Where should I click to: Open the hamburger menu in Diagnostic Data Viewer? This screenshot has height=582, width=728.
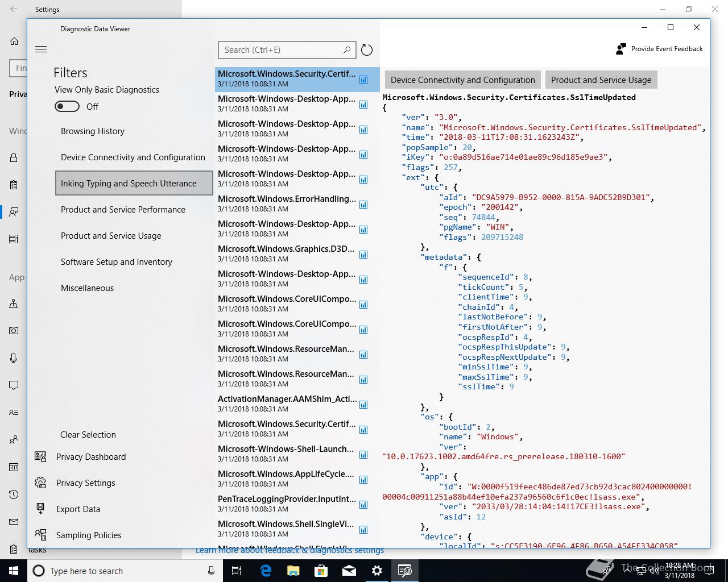(x=41, y=49)
